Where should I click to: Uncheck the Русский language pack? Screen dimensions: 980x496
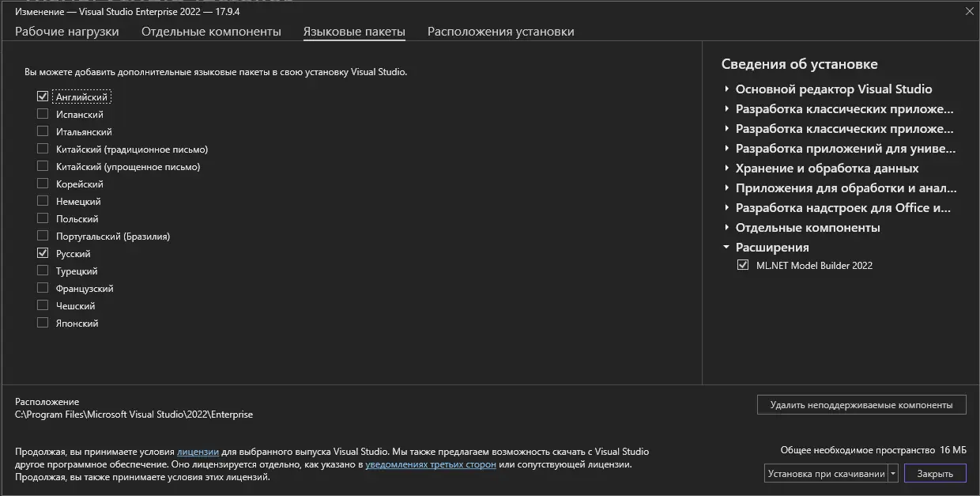click(43, 254)
